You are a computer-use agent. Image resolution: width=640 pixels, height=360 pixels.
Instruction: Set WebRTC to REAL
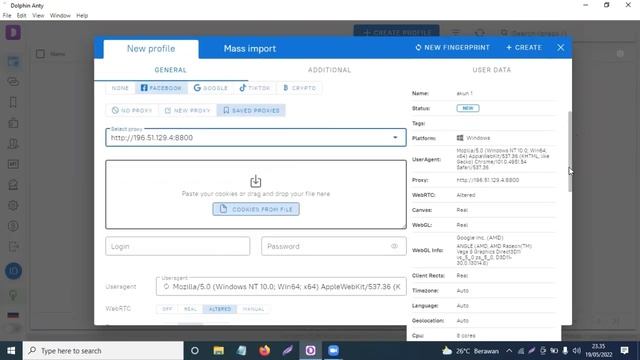point(190,309)
